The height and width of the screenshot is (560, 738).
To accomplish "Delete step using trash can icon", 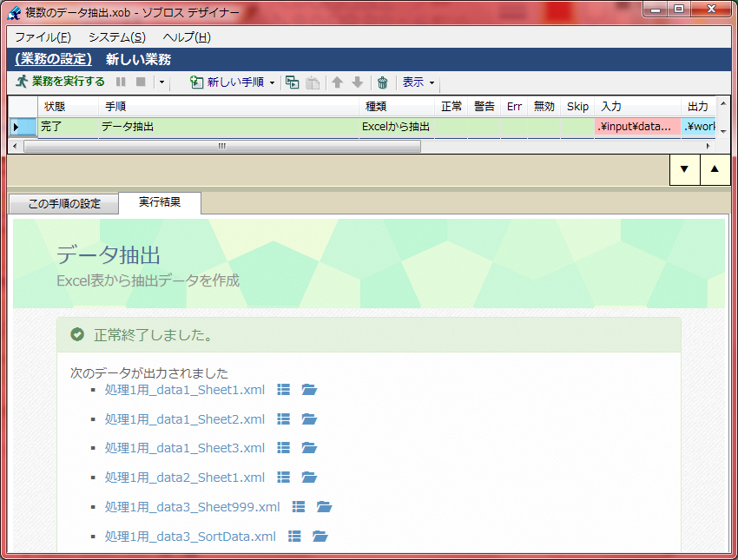I will pos(382,82).
